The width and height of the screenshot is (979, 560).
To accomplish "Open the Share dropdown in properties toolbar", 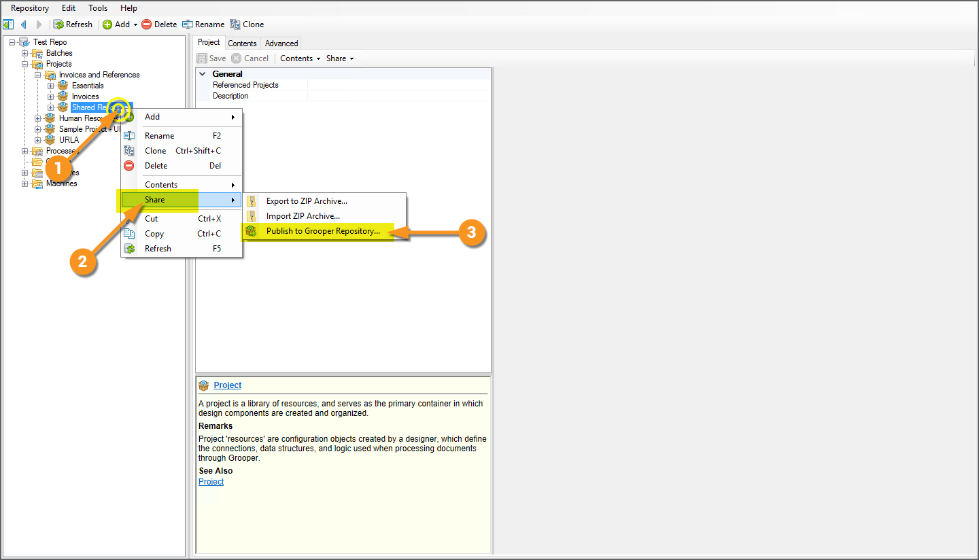I will coord(339,58).
